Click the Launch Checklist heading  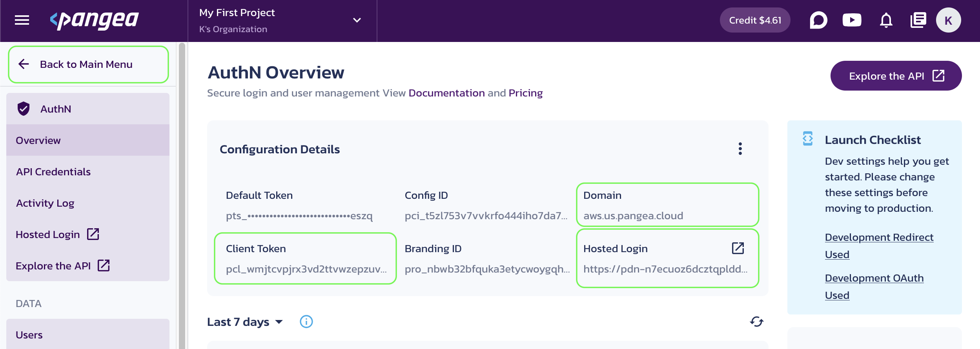pos(873,140)
